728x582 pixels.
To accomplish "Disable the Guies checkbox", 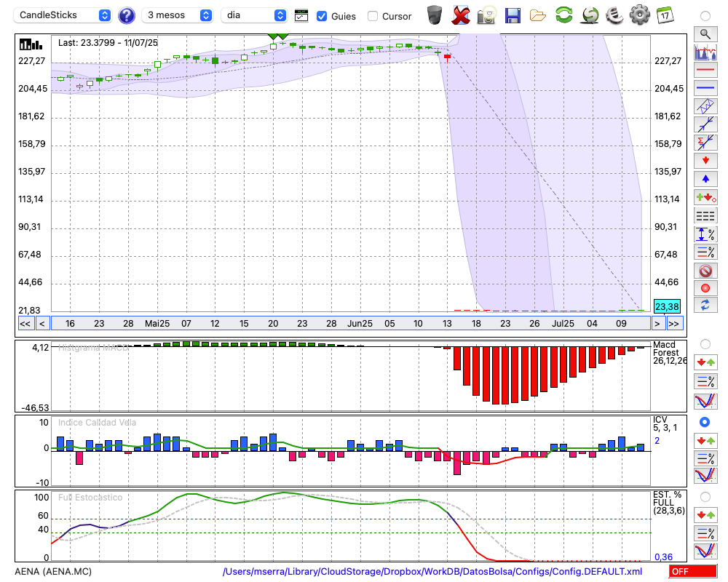I will click(321, 16).
